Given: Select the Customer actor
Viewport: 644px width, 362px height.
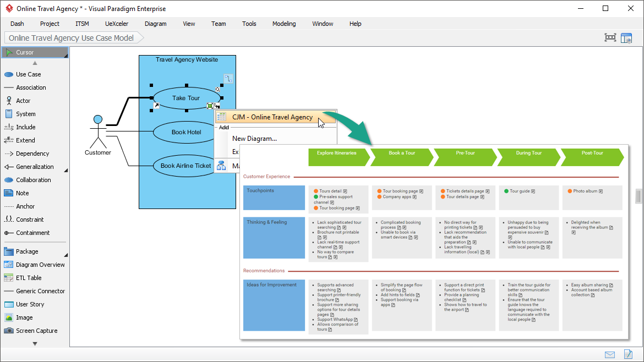Looking at the screenshot, I should click(x=98, y=135).
